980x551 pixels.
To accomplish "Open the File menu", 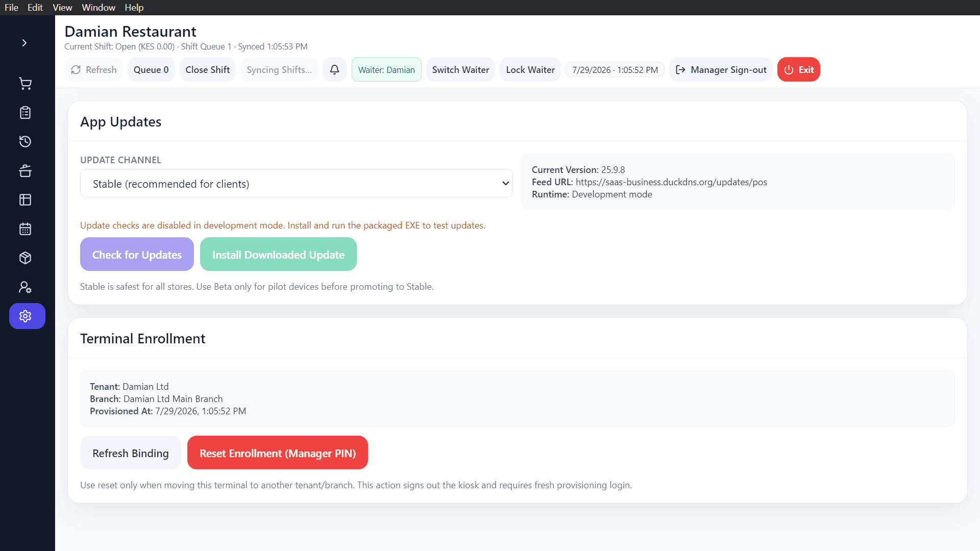I will 11,8.
